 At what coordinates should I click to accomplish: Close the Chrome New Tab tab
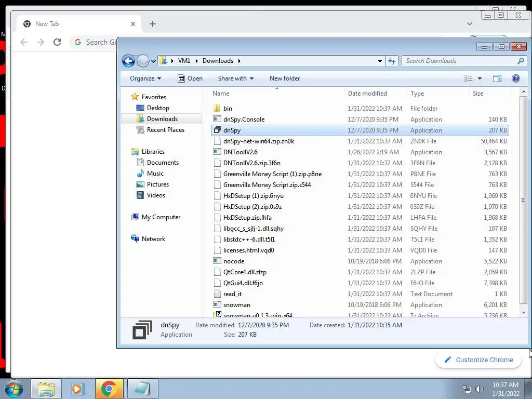coord(133,24)
